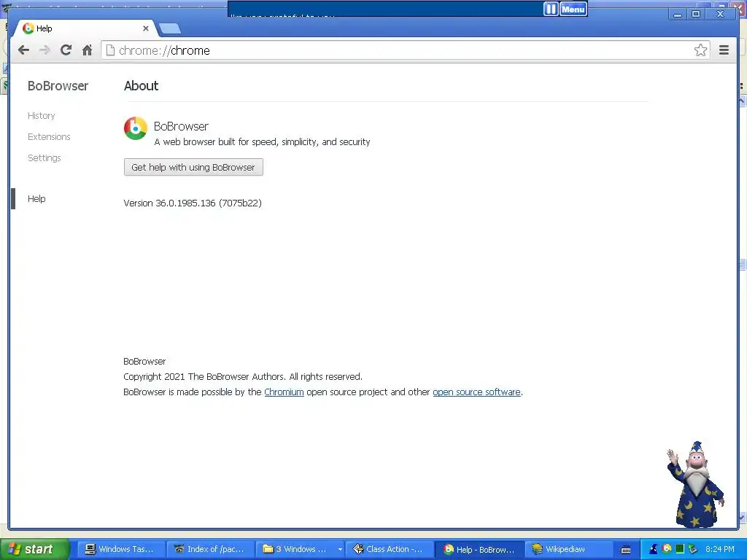747x560 pixels.
Task: Minimize the BoBrowser window
Action: click(x=677, y=15)
